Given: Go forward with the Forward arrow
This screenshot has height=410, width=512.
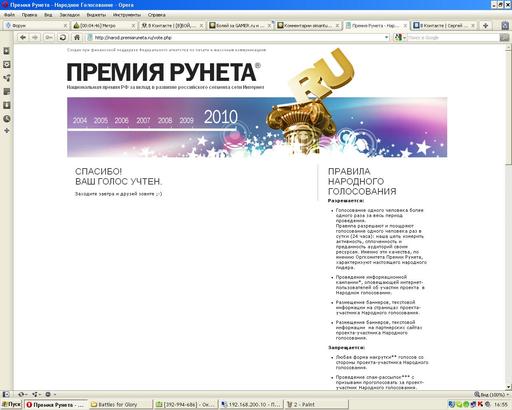Looking at the screenshot, I should click(x=35, y=37).
